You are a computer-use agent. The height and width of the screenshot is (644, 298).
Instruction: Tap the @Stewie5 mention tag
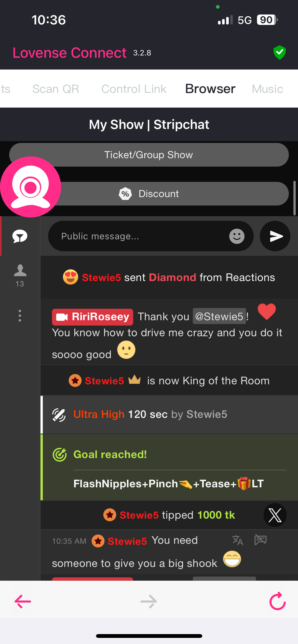219,316
